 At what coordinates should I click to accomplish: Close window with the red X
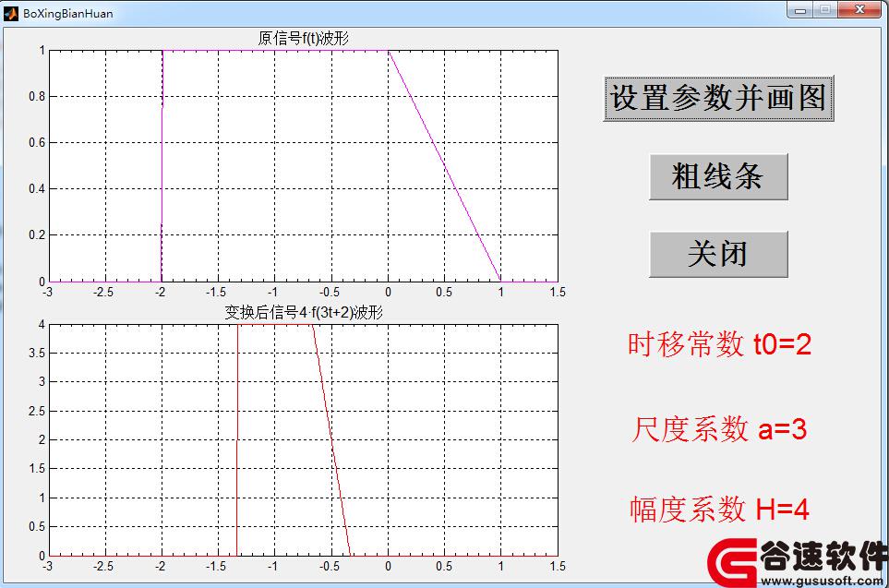[x=859, y=9]
